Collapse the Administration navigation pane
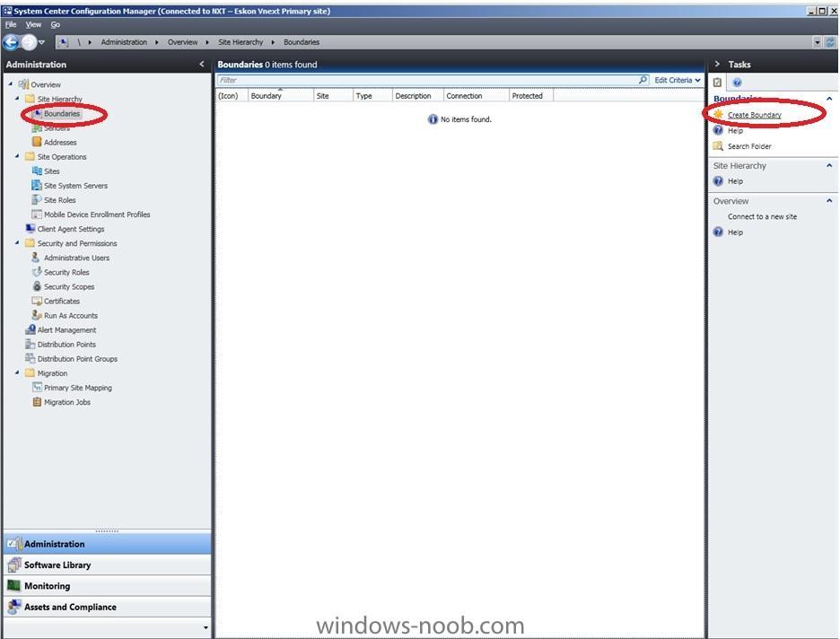 [202, 65]
